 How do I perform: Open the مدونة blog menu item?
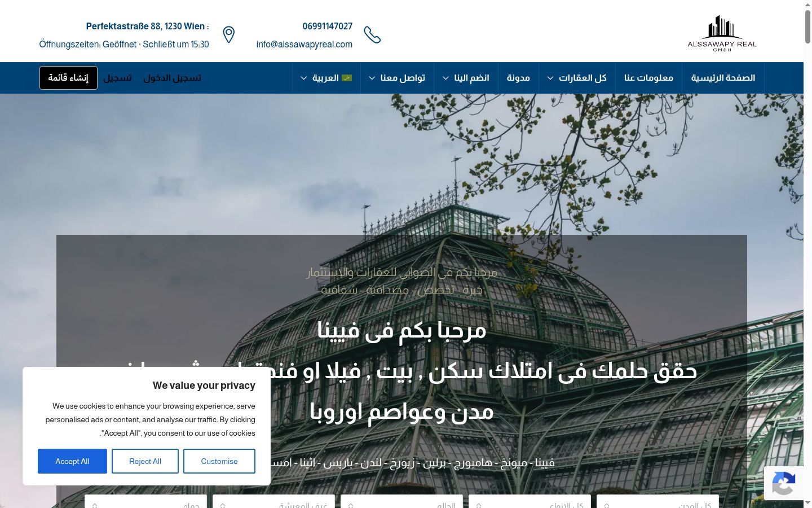click(518, 78)
